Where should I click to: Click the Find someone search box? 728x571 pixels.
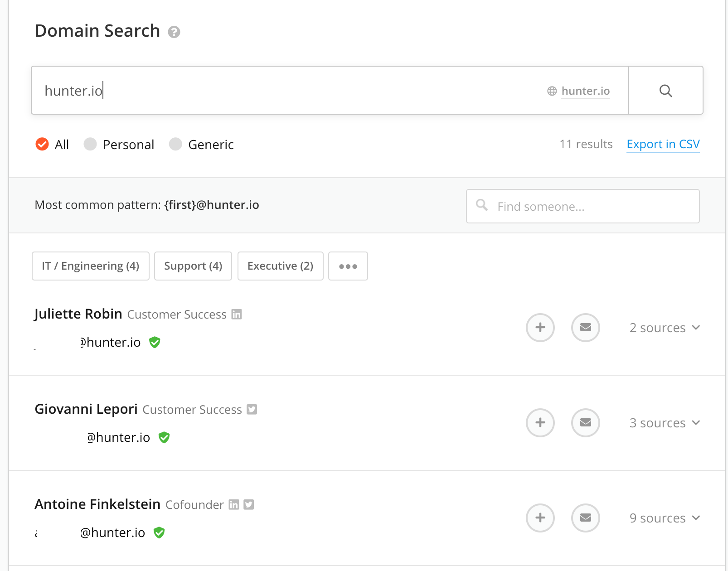tap(583, 206)
